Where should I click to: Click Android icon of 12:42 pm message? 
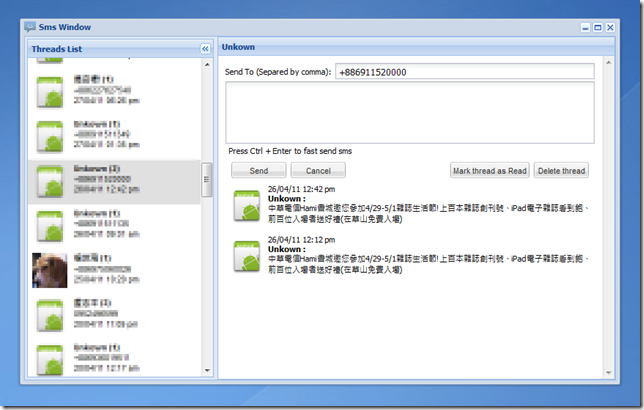[246, 205]
